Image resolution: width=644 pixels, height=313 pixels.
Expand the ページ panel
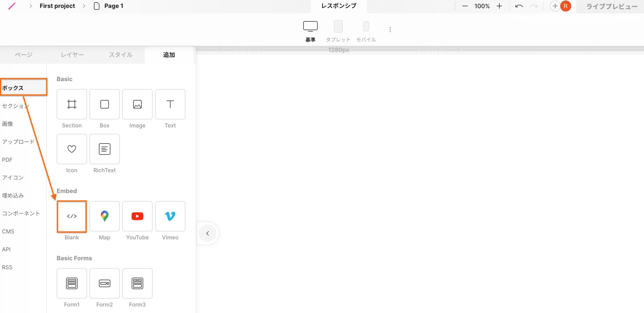click(x=23, y=55)
